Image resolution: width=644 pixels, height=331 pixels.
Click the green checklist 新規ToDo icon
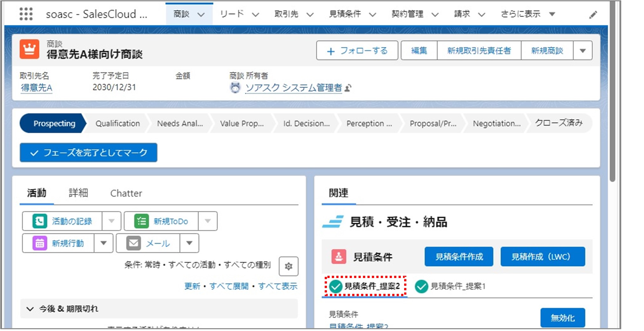[x=141, y=221]
